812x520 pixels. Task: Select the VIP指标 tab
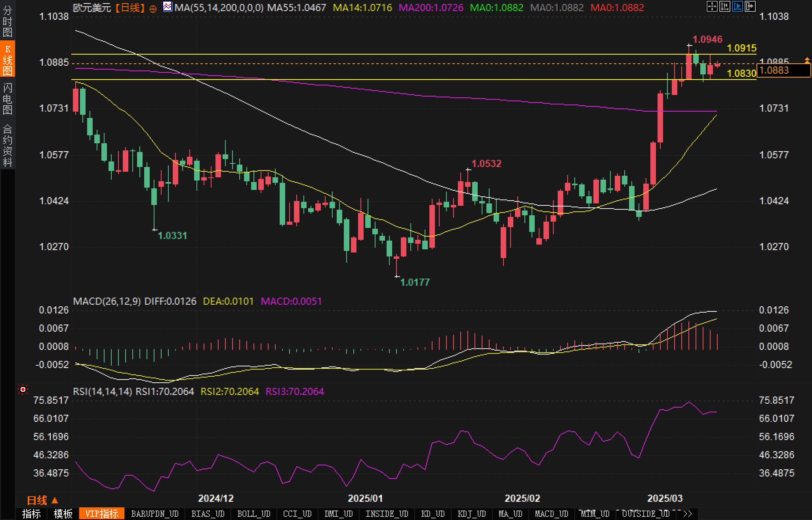102,514
